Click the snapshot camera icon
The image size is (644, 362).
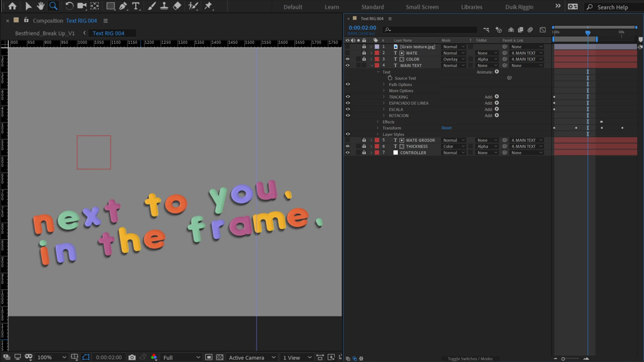pos(132,357)
